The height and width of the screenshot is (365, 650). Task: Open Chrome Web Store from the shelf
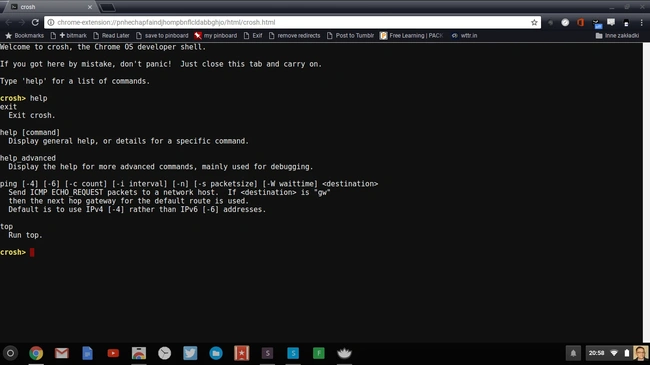139,353
